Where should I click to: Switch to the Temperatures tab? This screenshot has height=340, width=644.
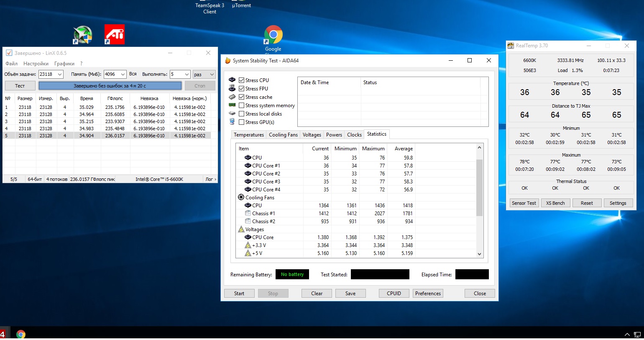[249, 134]
